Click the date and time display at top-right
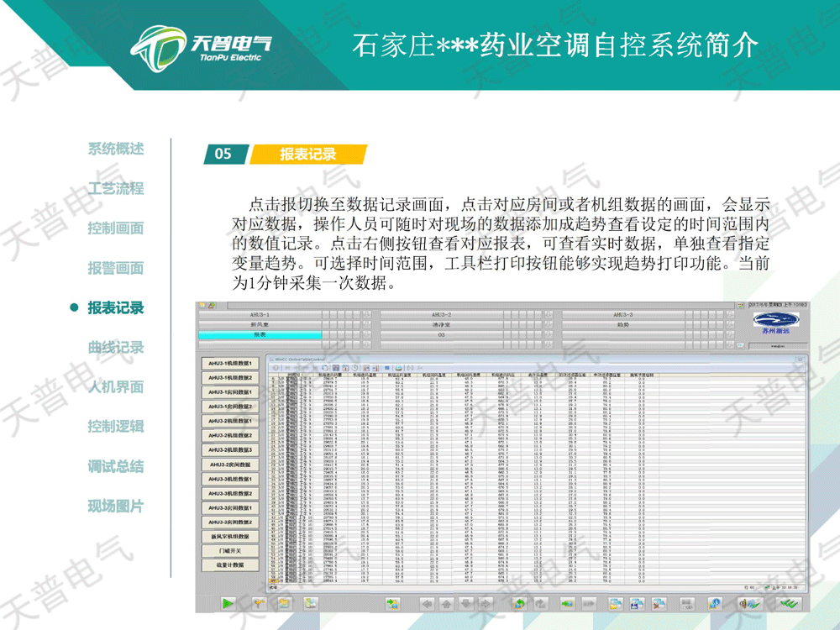The image size is (840, 630). click(x=777, y=305)
